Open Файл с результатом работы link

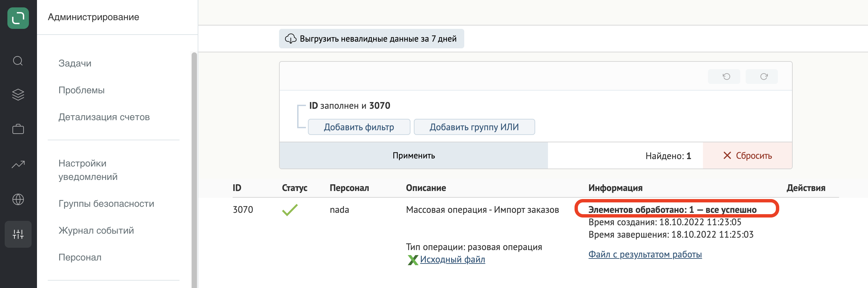click(x=645, y=254)
